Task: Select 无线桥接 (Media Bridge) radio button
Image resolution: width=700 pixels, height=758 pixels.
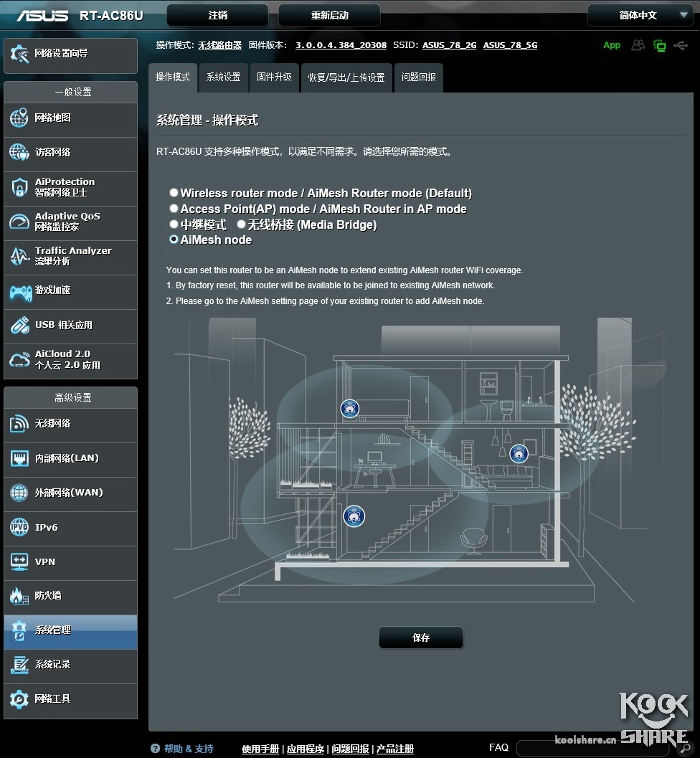Action: (x=241, y=224)
